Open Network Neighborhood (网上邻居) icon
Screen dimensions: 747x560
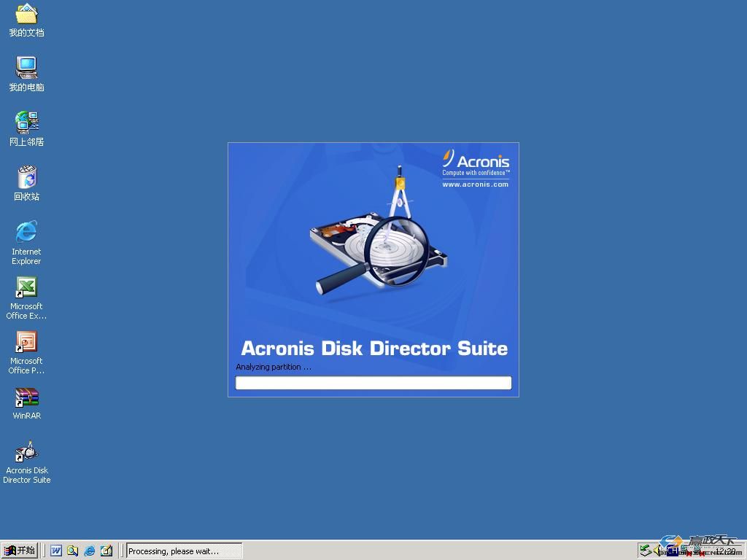point(27,123)
